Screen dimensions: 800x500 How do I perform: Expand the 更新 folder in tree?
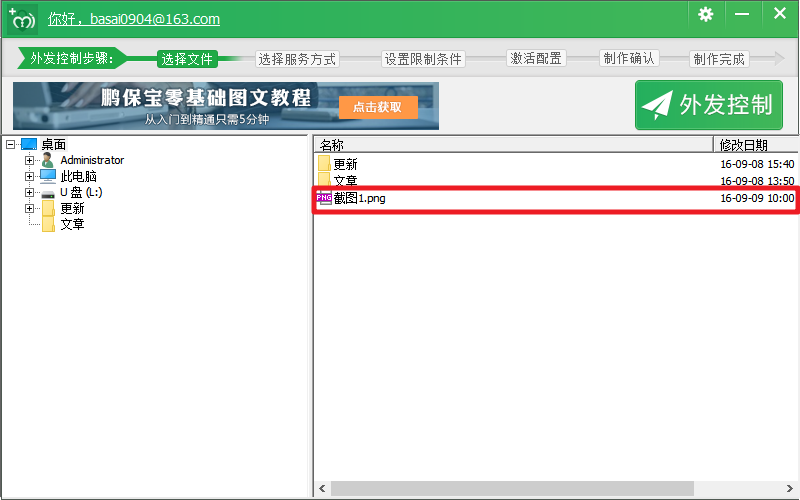[30, 208]
